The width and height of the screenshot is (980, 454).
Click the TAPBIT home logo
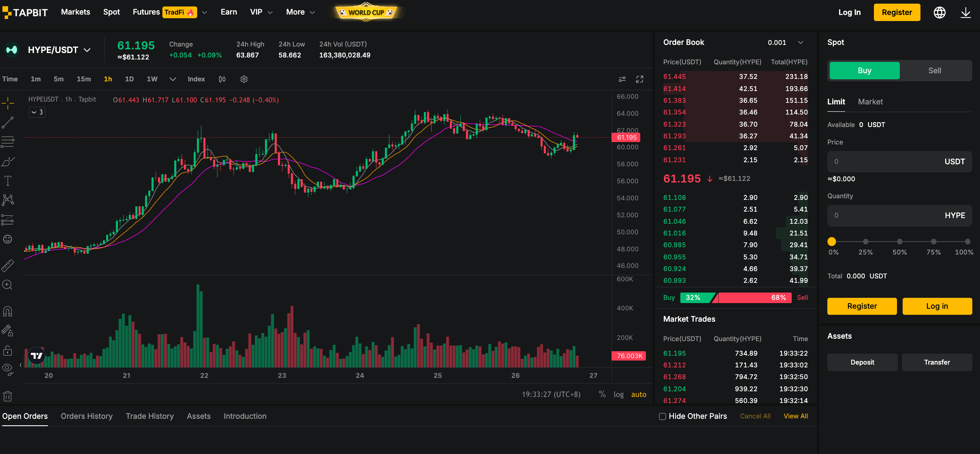point(25,13)
